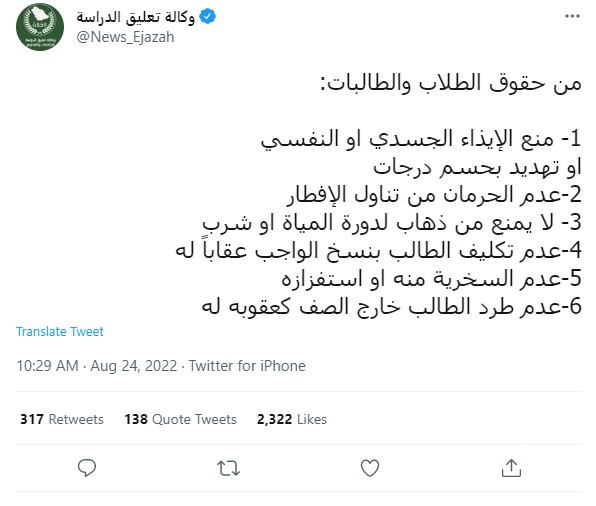Open the share upload icon

point(511,468)
